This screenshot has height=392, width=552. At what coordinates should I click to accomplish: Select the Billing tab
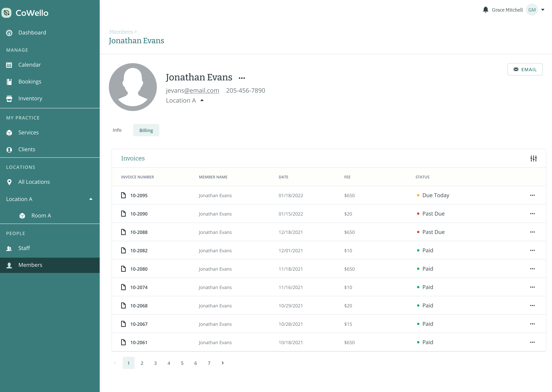click(x=146, y=130)
